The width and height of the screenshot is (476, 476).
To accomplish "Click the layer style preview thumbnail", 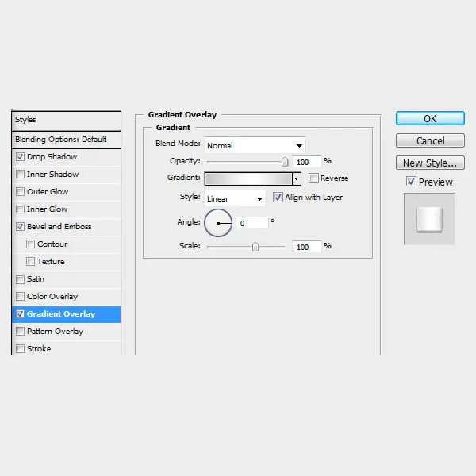I will 429,218.
